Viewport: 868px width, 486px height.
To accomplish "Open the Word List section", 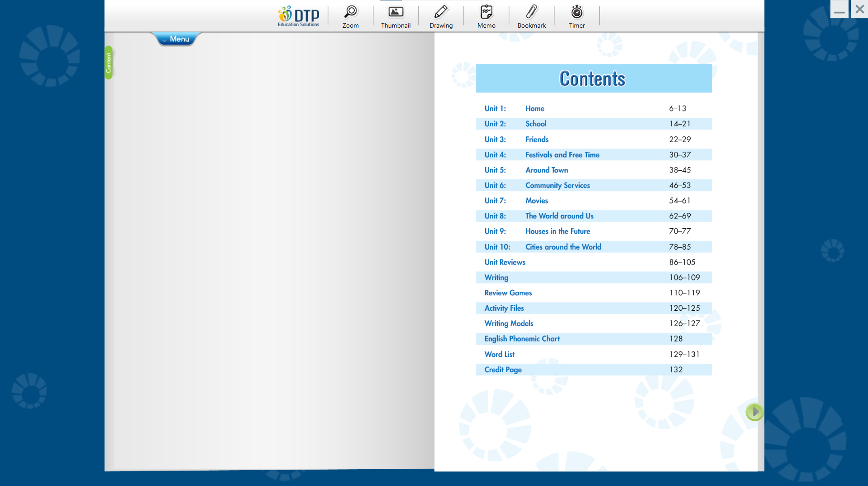I will point(499,354).
